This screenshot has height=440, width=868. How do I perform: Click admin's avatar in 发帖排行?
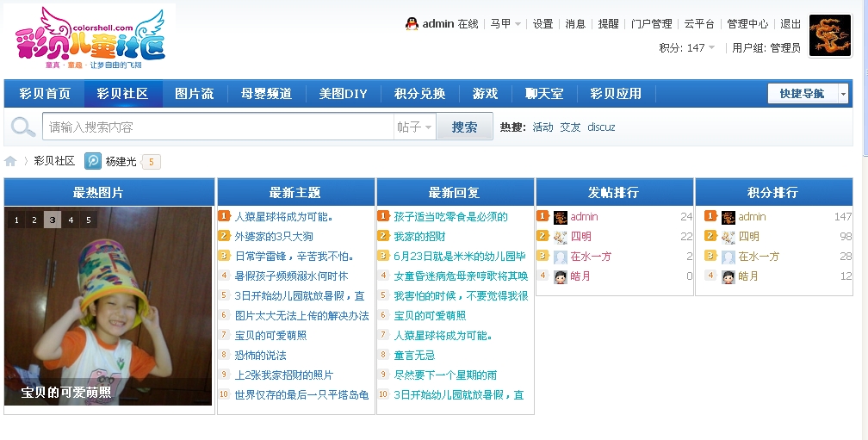pyautogui.click(x=561, y=217)
